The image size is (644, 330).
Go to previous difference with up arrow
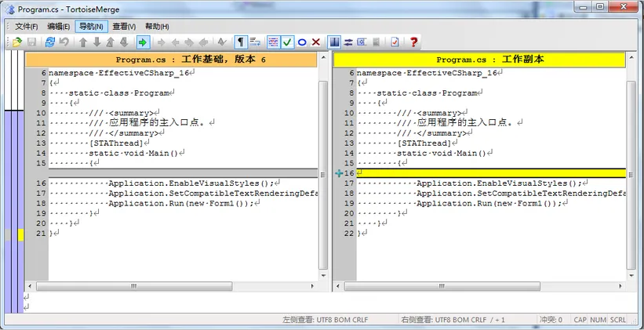(x=83, y=42)
